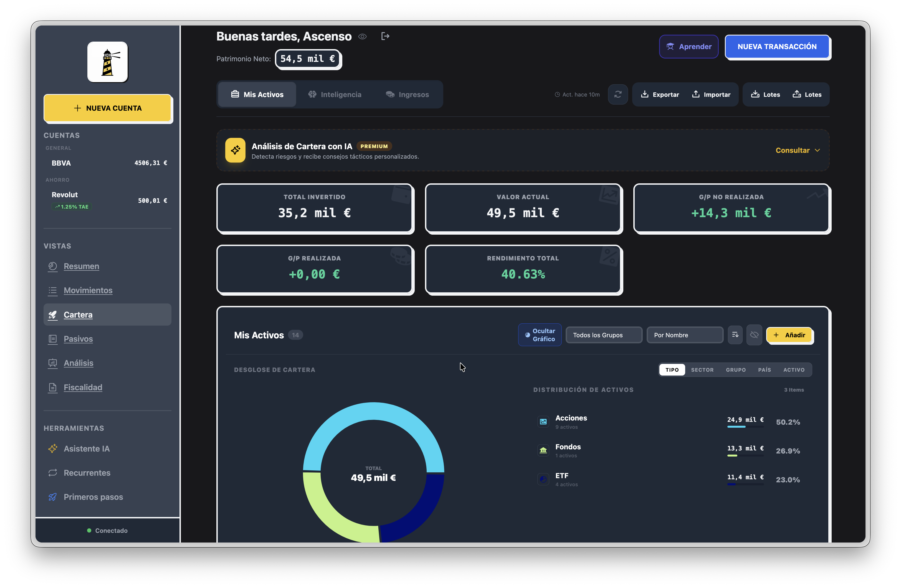Screen dimensions: 901x588
Task: Click the PREMIUM badge
Action: [374, 146]
